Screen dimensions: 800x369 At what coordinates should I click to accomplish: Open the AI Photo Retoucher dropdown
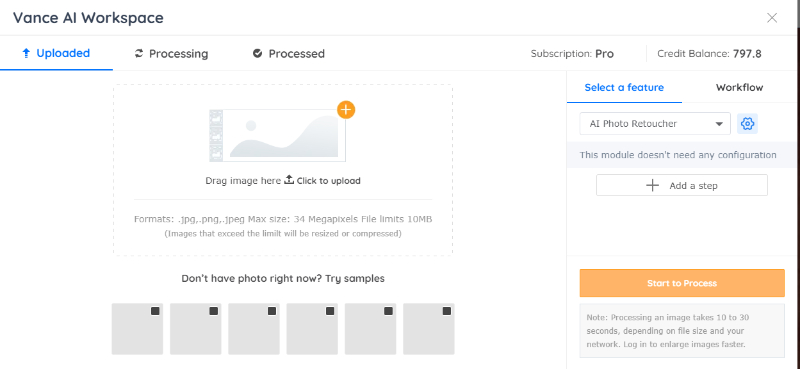pos(655,124)
